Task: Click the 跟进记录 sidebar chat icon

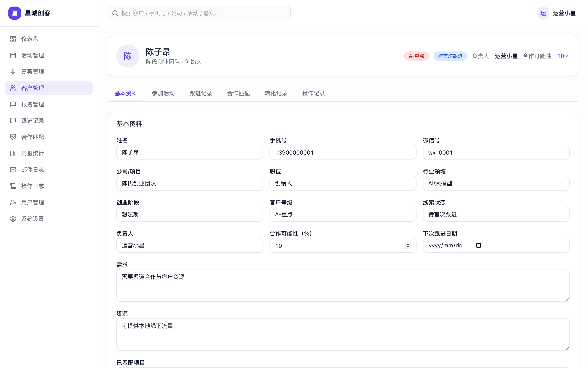Action: point(13,121)
